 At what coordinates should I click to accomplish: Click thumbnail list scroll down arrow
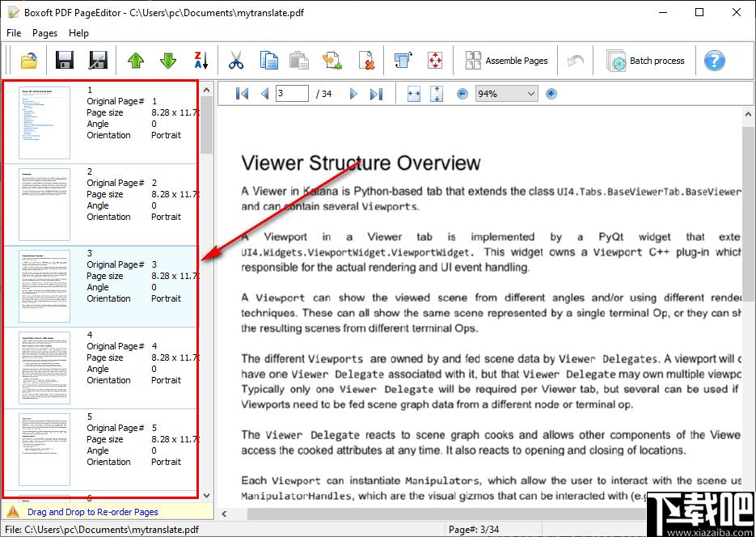coord(206,495)
